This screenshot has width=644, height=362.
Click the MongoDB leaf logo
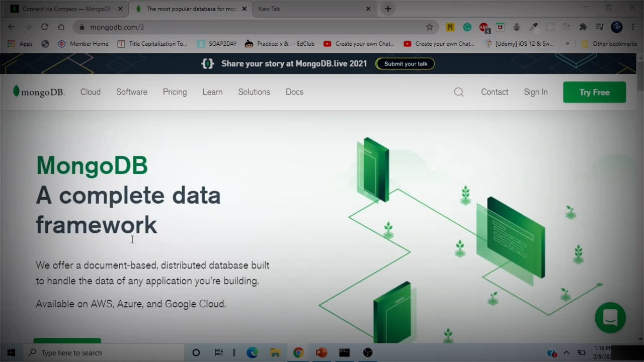click(x=39, y=92)
